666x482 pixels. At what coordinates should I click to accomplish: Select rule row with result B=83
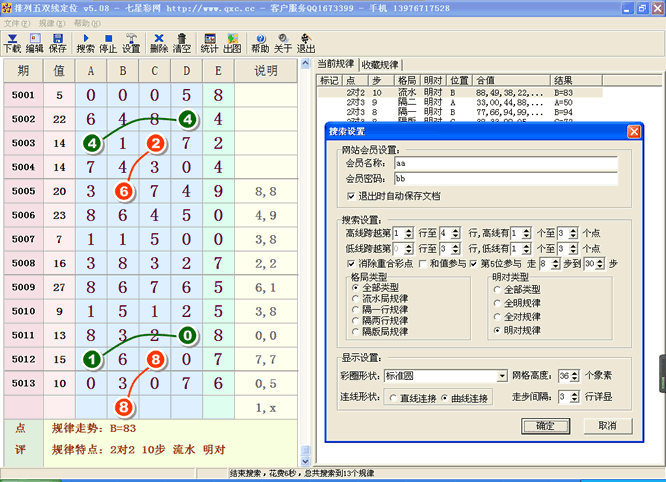tap(460, 93)
